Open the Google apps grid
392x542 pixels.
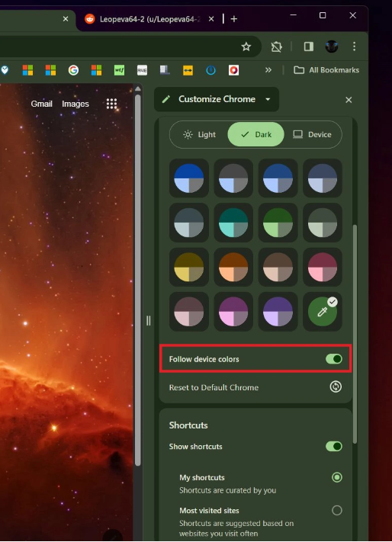pyautogui.click(x=111, y=104)
